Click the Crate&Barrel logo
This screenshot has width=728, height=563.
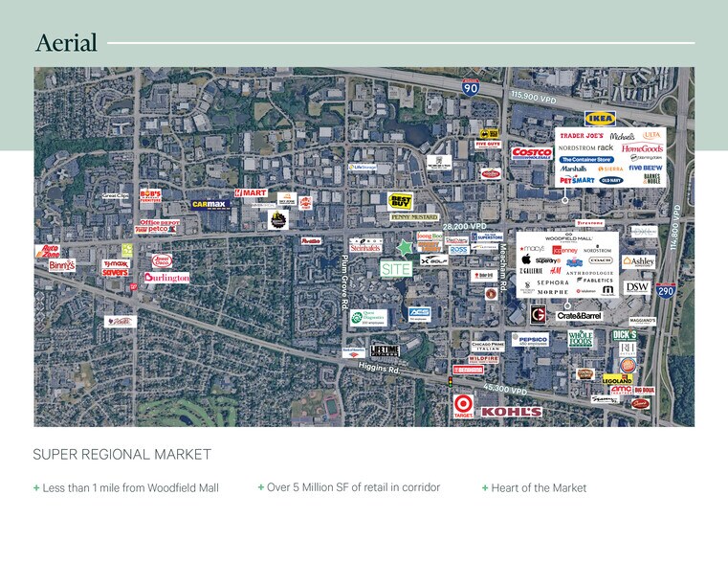coord(580,315)
